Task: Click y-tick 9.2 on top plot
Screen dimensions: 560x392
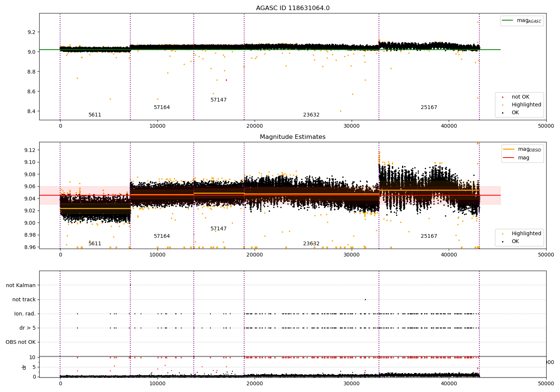Action: 31,32
